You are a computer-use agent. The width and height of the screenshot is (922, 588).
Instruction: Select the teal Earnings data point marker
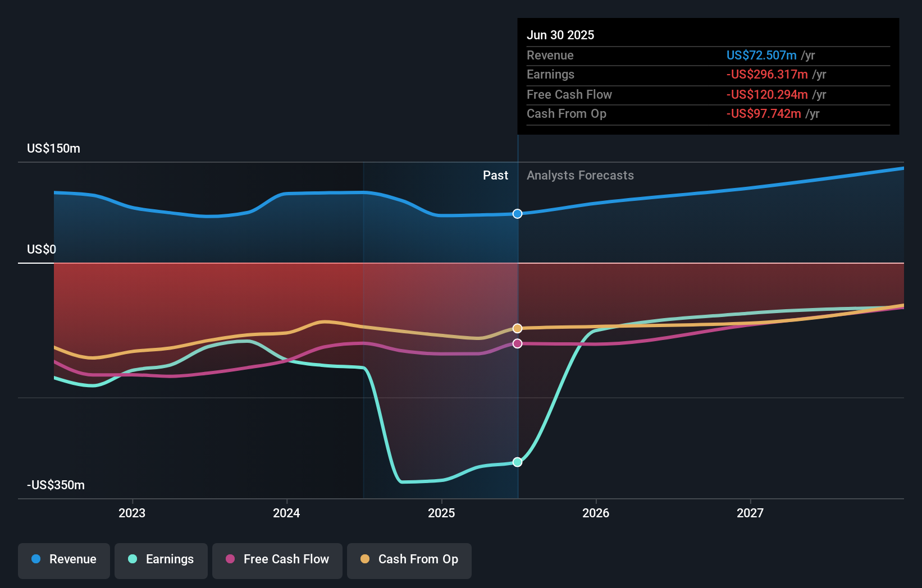pos(517,462)
